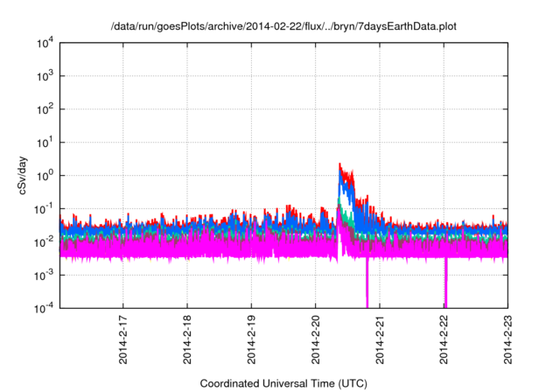Click the Coordinated Universal Time (UTC) axis label

(x=283, y=384)
